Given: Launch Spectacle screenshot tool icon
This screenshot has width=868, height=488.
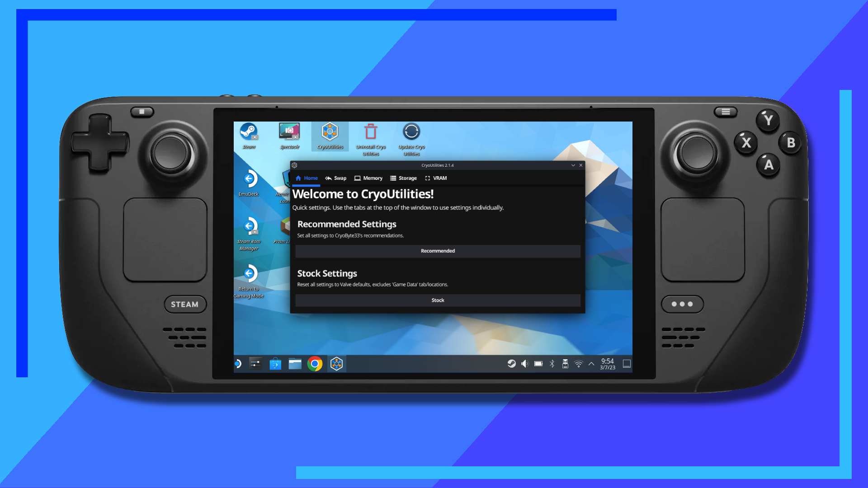Looking at the screenshot, I should click(289, 132).
